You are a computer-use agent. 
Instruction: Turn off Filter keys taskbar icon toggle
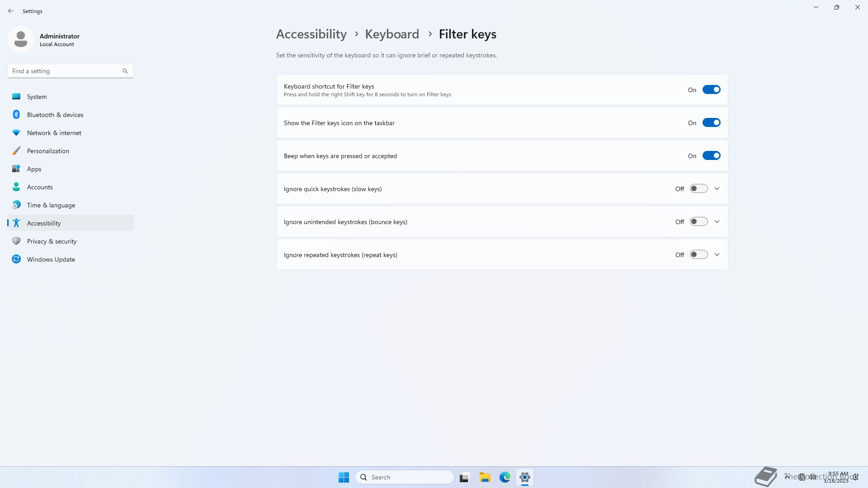pyautogui.click(x=711, y=123)
